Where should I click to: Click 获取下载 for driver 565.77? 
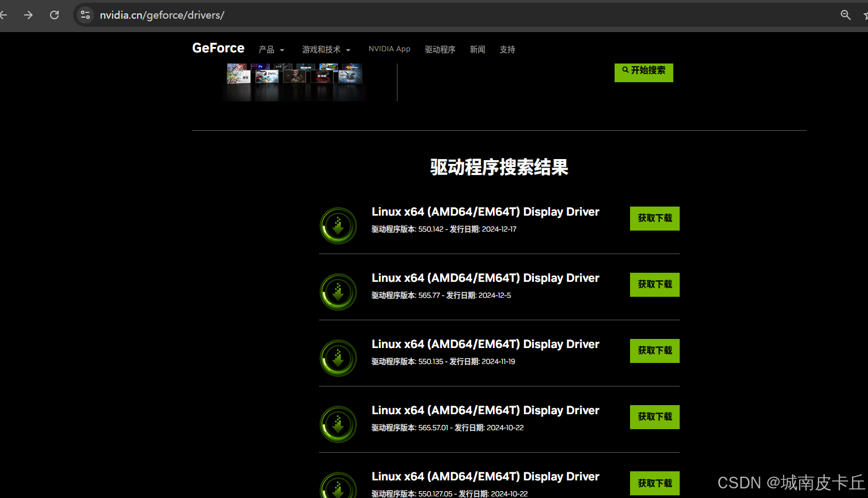[x=655, y=284]
